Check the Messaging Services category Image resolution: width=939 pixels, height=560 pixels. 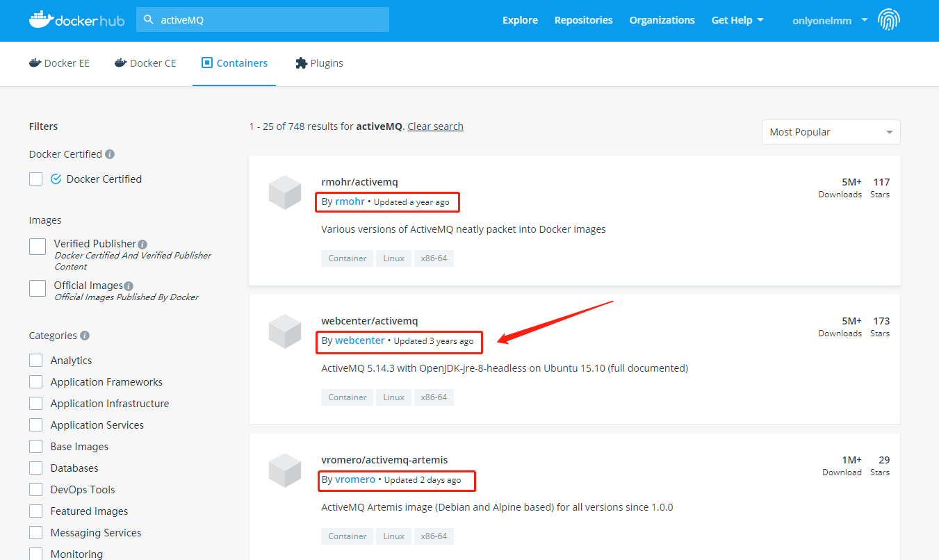(35, 532)
